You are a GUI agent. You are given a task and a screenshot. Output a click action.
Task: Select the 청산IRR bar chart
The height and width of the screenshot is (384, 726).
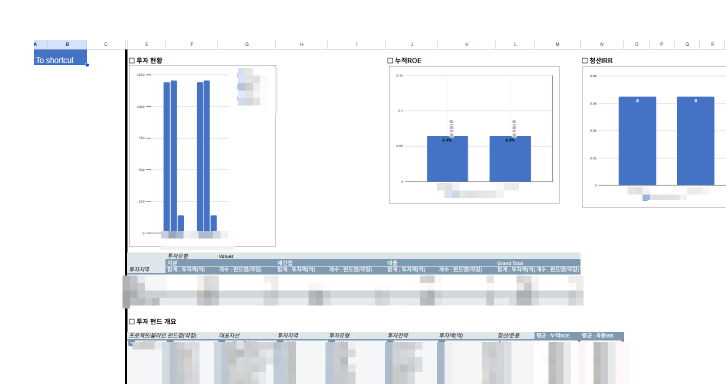[x=654, y=137]
